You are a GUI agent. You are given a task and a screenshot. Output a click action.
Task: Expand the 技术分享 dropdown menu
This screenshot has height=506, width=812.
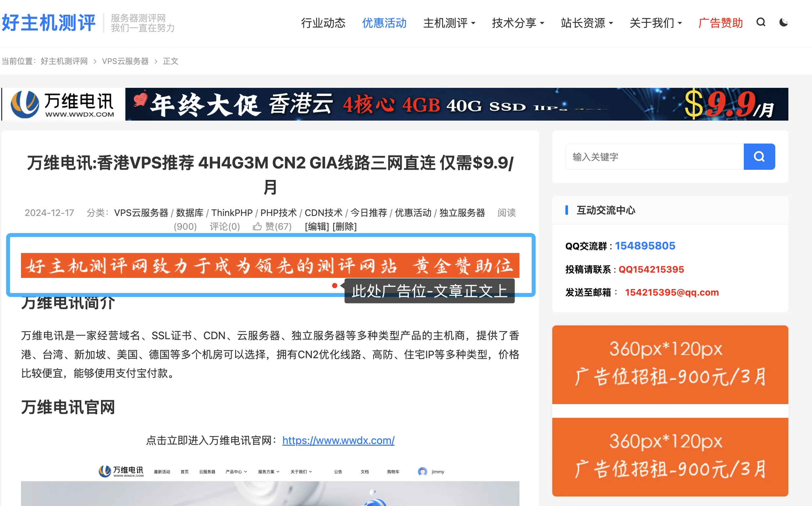(518, 23)
